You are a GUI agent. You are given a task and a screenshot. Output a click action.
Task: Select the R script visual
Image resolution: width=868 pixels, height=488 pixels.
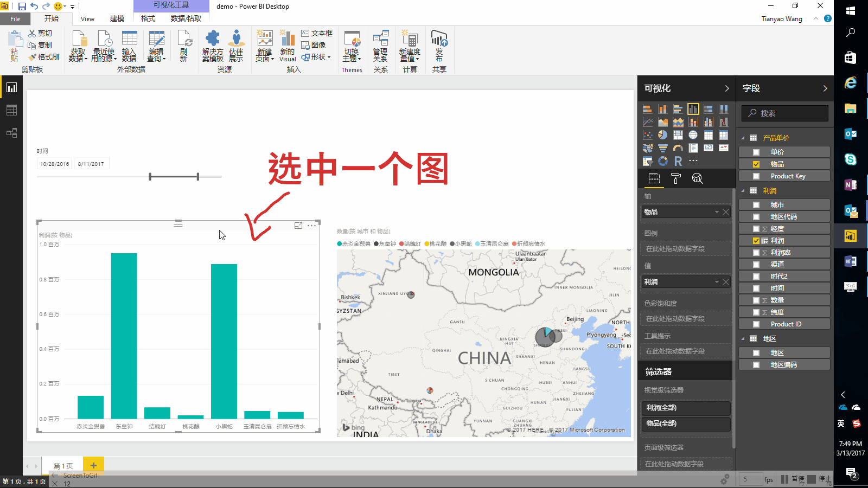[x=678, y=161]
